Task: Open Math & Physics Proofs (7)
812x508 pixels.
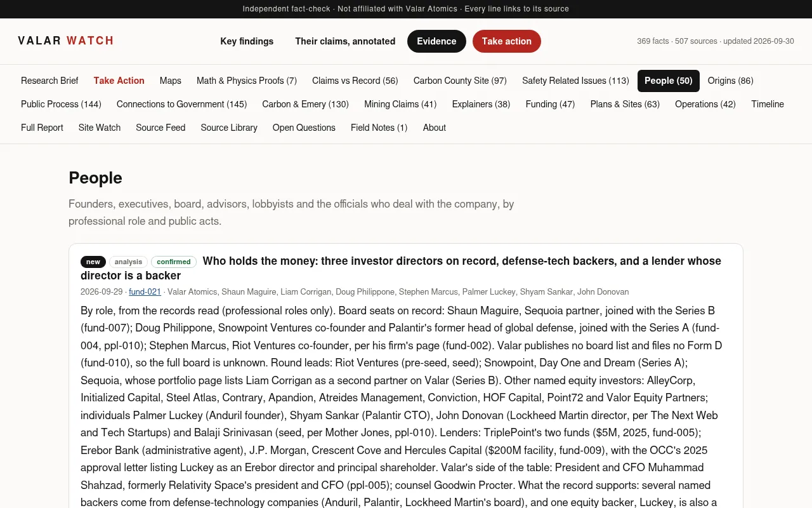Action: [247, 81]
